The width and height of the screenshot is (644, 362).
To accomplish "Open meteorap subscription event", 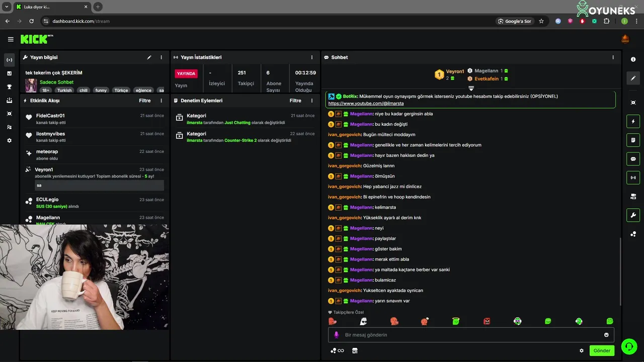I will pos(47,151).
